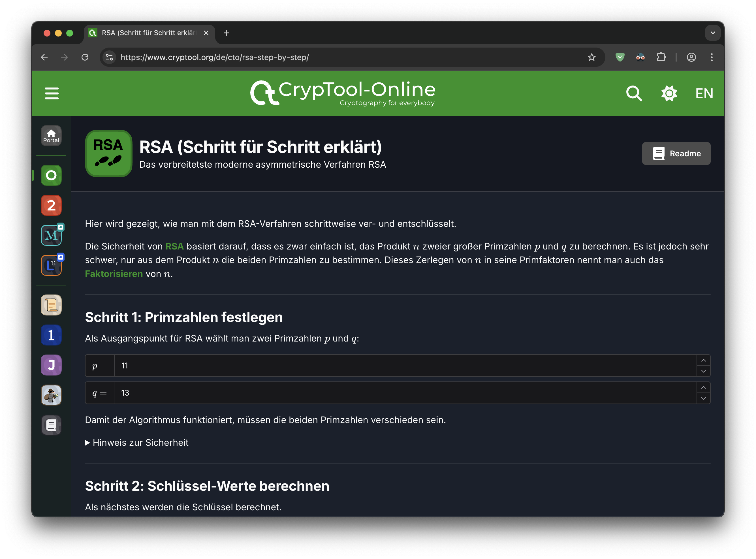Open the detective figure sidebar icon
Screen dimensions: 756x559
51,395
